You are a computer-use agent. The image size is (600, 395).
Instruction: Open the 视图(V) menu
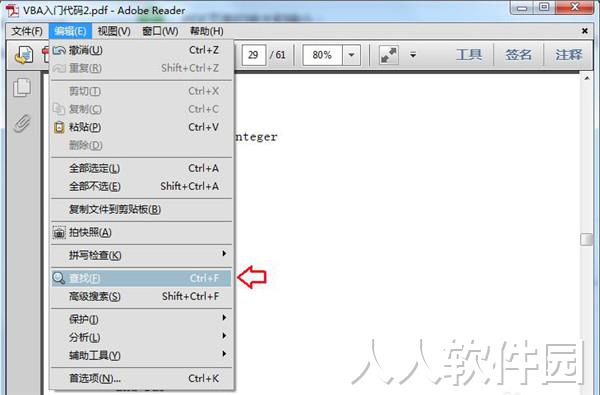click(x=114, y=31)
